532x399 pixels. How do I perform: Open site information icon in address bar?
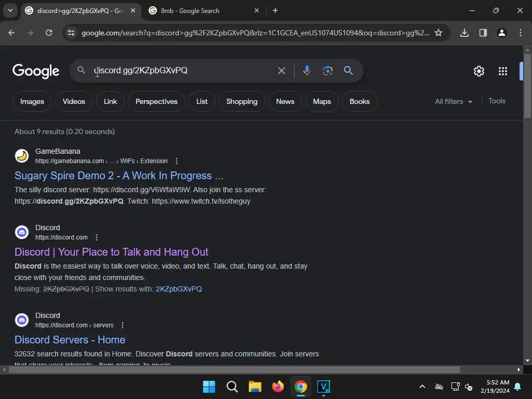pyautogui.click(x=71, y=33)
